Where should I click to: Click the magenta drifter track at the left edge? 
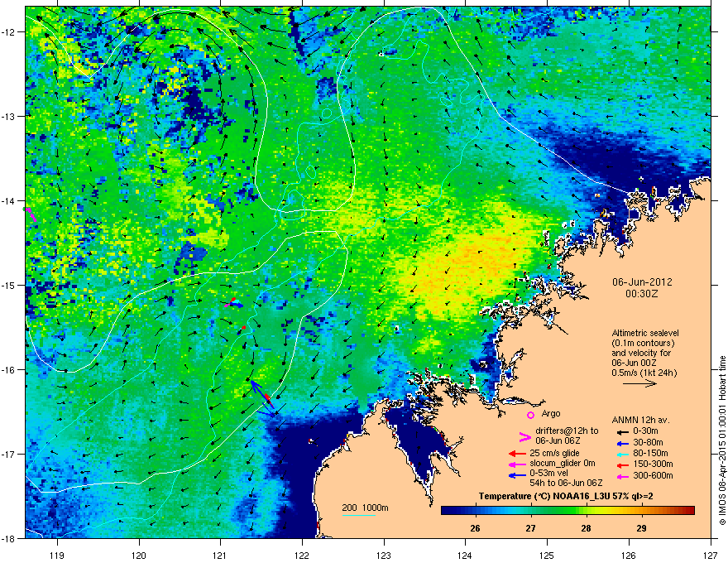30,214
